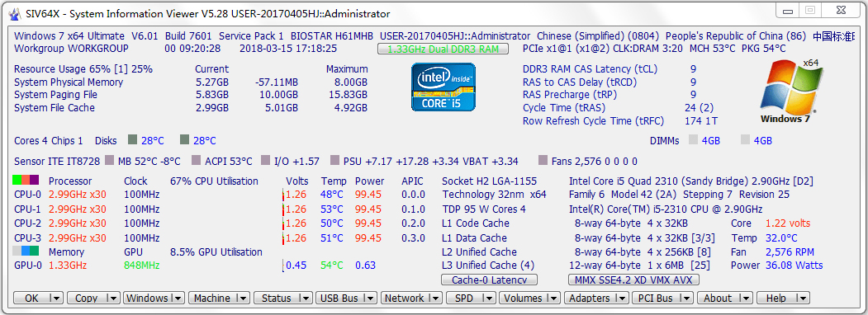Click the 67% CPU Utilisation text
Viewport: 868px width, 315px height.
click(x=214, y=181)
